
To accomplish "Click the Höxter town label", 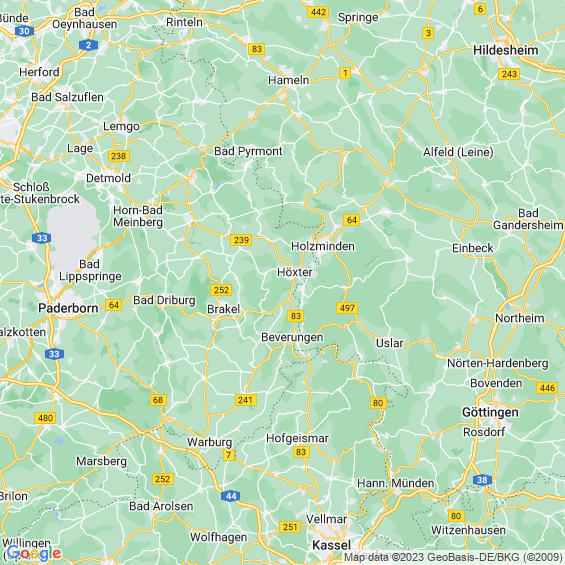I will (x=294, y=272).
